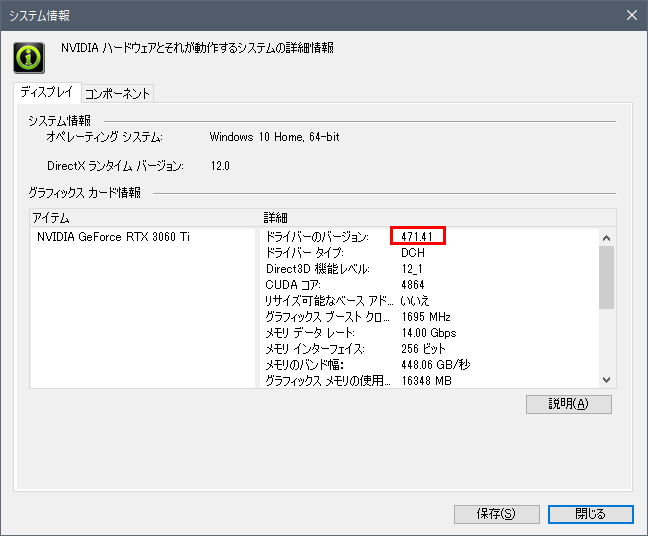Select メモリ インターフェイス 256 ビット row
This screenshot has height=536, width=648.
430,349
